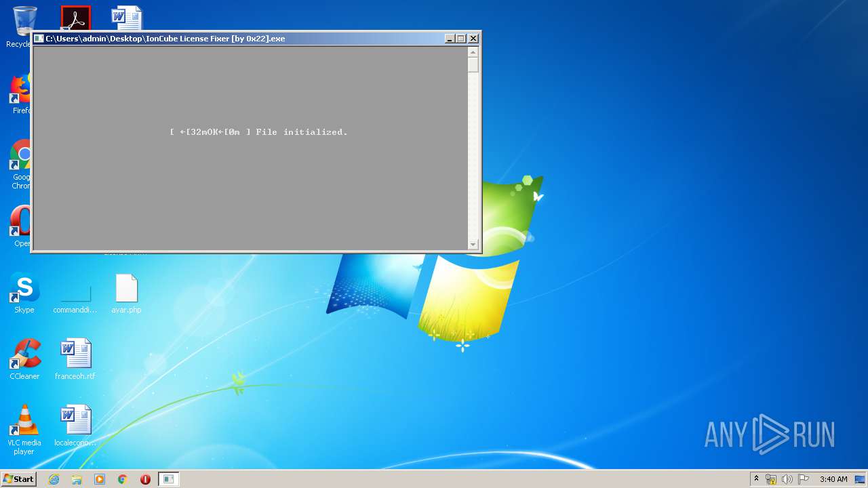The image size is (868, 488).
Task: Open the CCleaner desktop shortcut
Action: pyautogui.click(x=24, y=359)
